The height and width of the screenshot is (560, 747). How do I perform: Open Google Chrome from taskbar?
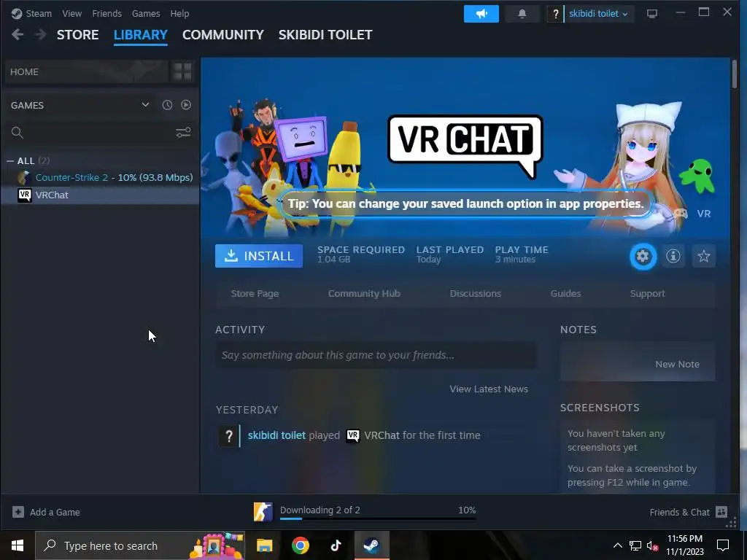[300, 545]
